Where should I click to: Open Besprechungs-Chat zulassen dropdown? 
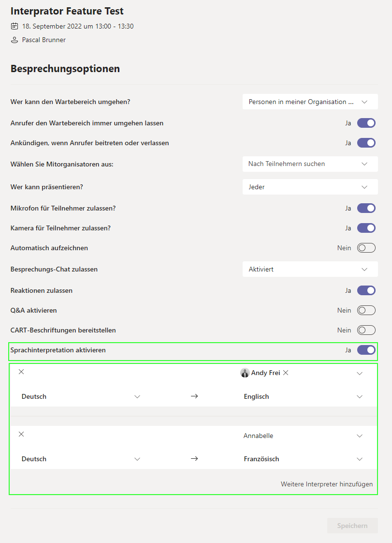(x=310, y=269)
